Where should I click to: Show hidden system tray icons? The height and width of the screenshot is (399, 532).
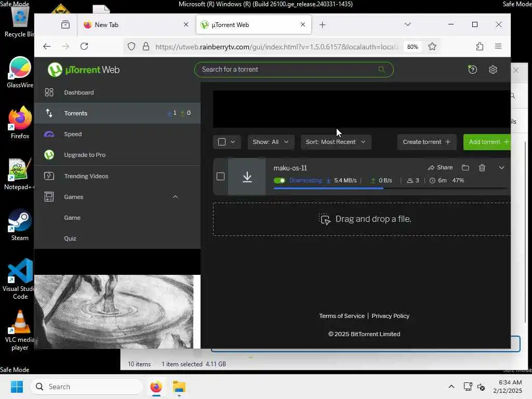(451, 387)
